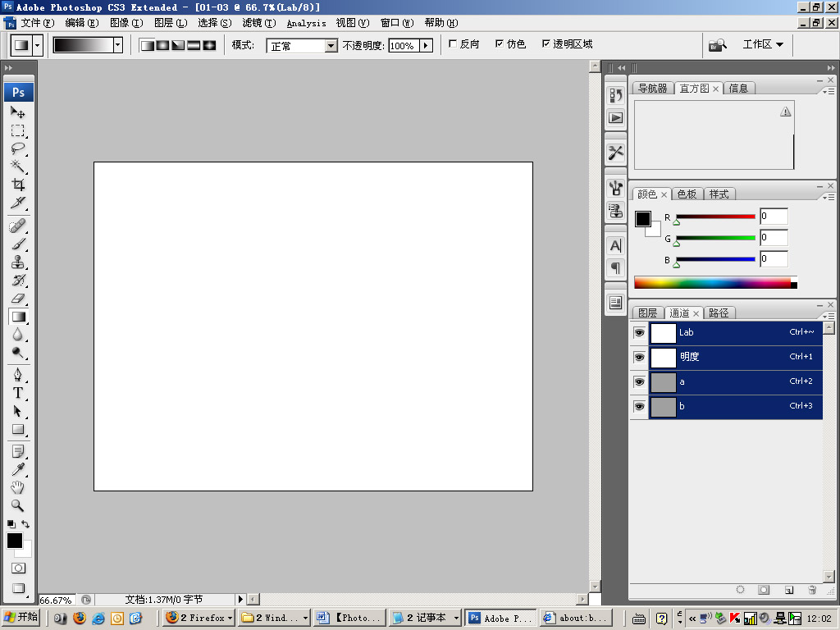Click the red R color slider
This screenshot has height=630, width=840.
[x=715, y=217]
